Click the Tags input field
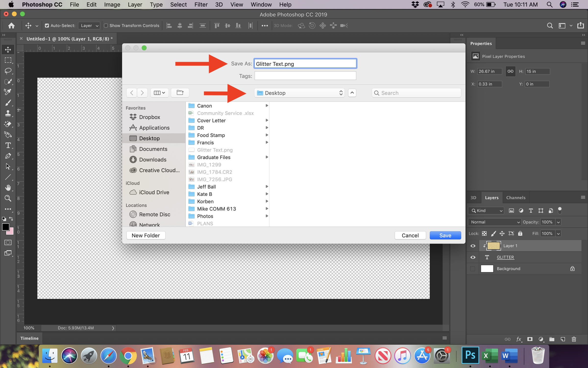The width and height of the screenshot is (588, 368). (305, 76)
